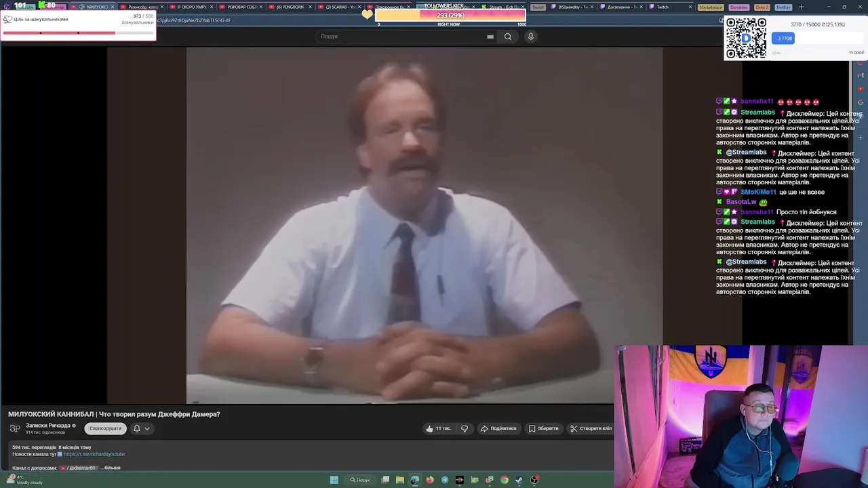Click the SMoKiMo11 username in chat
This screenshot has width=868, height=488.
[758, 192]
